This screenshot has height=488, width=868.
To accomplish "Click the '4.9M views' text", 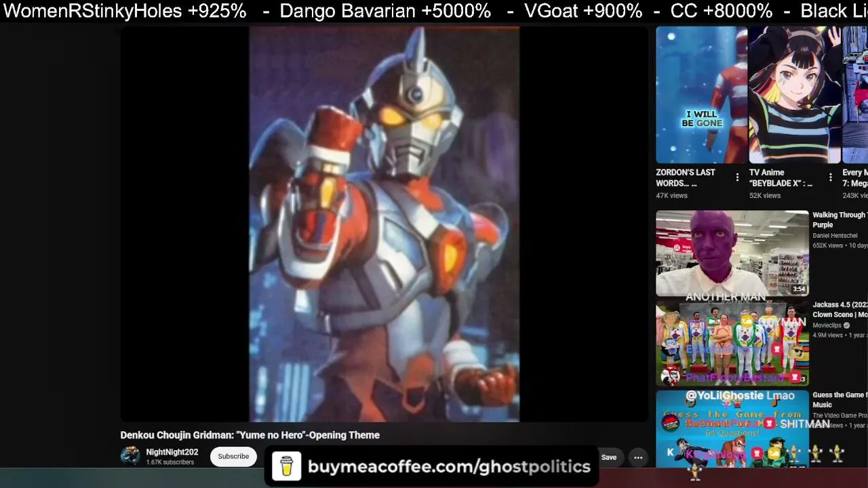I will pyautogui.click(x=829, y=335).
